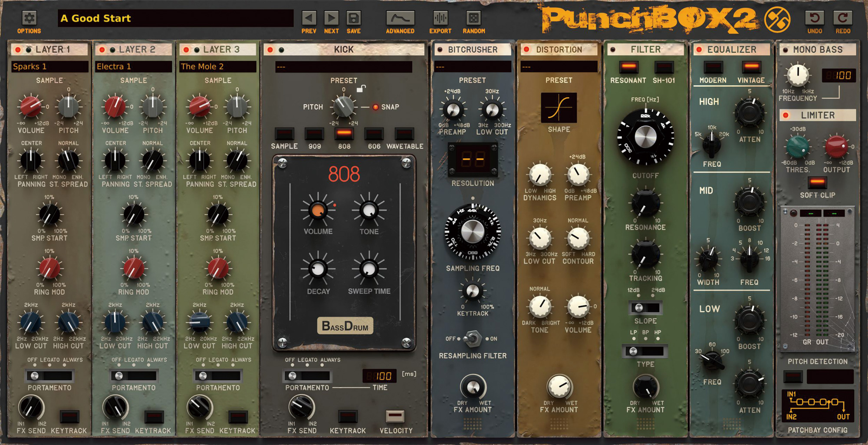
Task: Click the filter Slope switch slider
Action: point(645,308)
